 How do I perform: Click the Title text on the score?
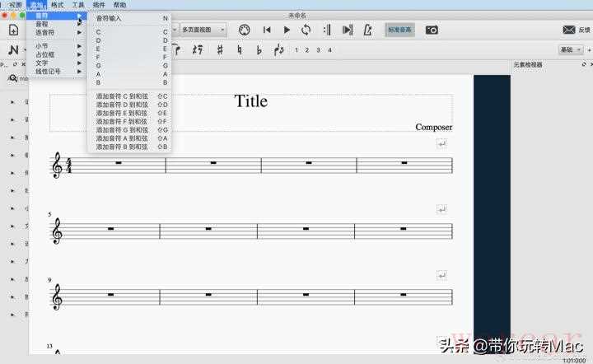coord(250,101)
